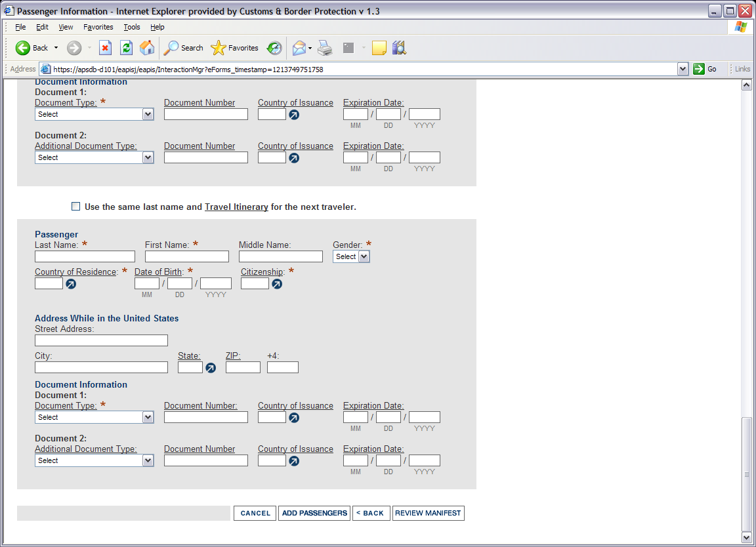Click the Research book icon in toolbar
The height and width of the screenshot is (547, 756).
[x=399, y=48]
